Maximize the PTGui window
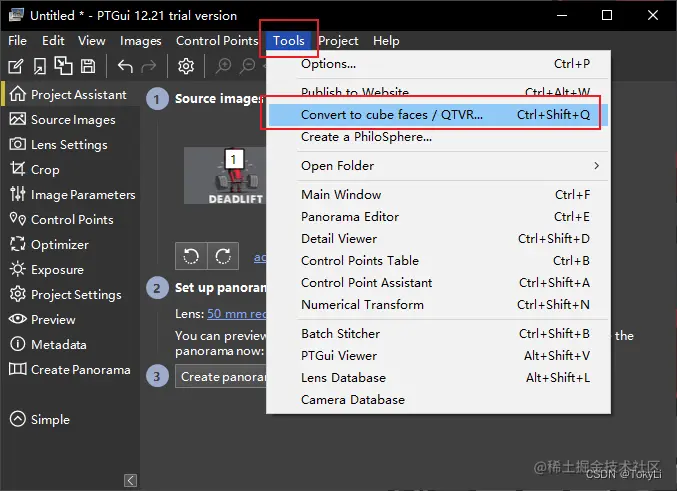Viewport: 677px width, 491px height. point(607,15)
